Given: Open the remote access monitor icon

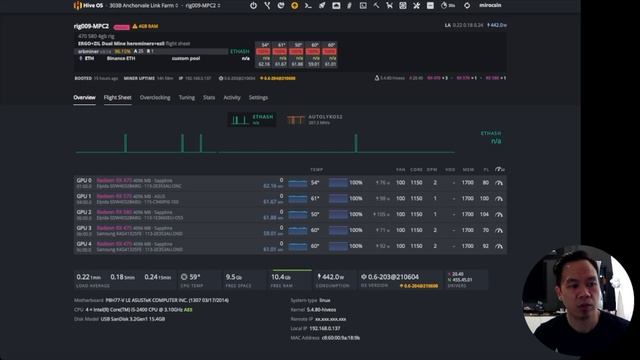Looking at the screenshot, I should tap(336, 6).
